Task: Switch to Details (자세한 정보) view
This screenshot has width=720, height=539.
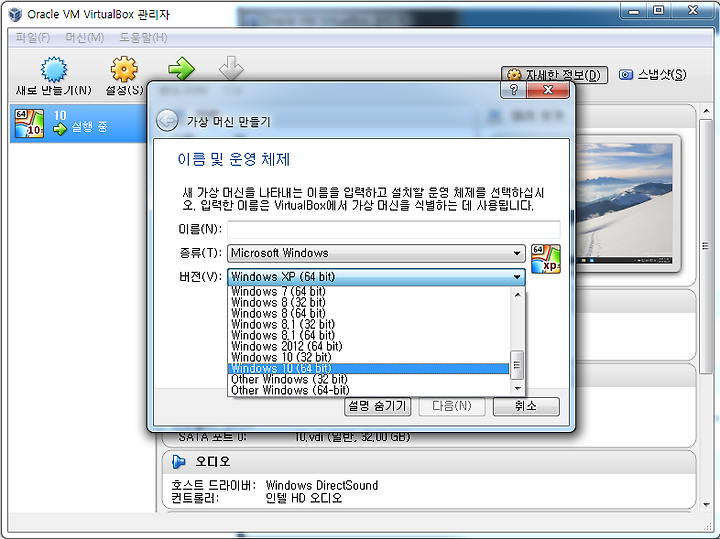Action: [554, 74]
